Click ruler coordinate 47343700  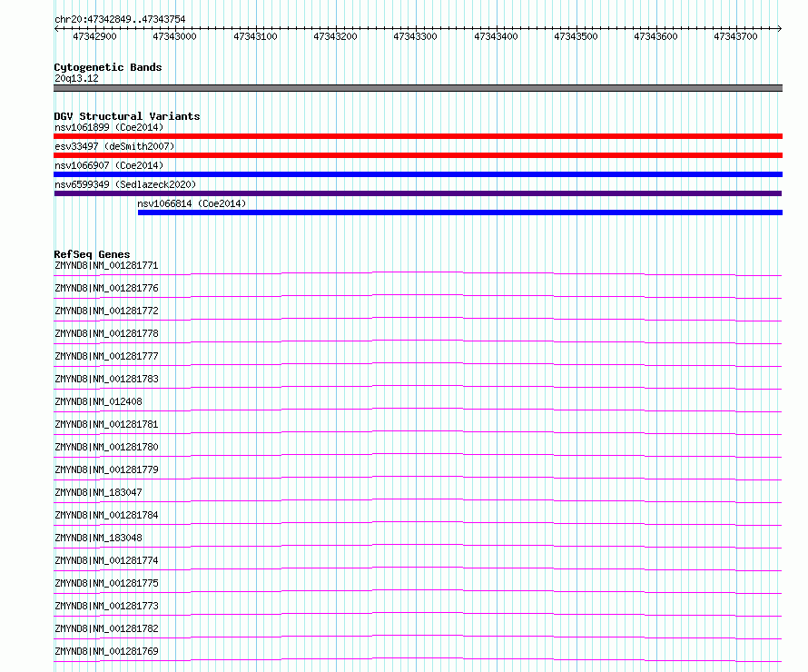(x=736, y=36)
